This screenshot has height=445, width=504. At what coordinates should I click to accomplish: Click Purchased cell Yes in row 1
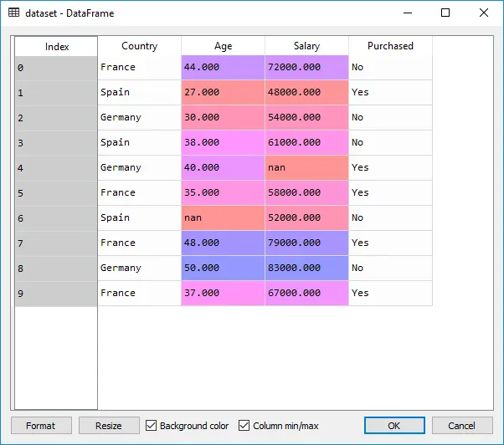[390, 92]
